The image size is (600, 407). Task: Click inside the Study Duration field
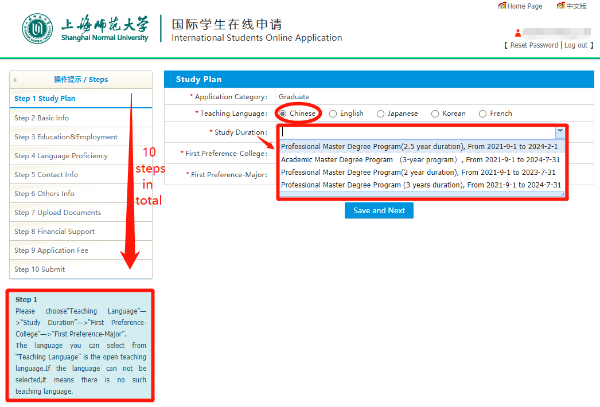click(415, 131)
